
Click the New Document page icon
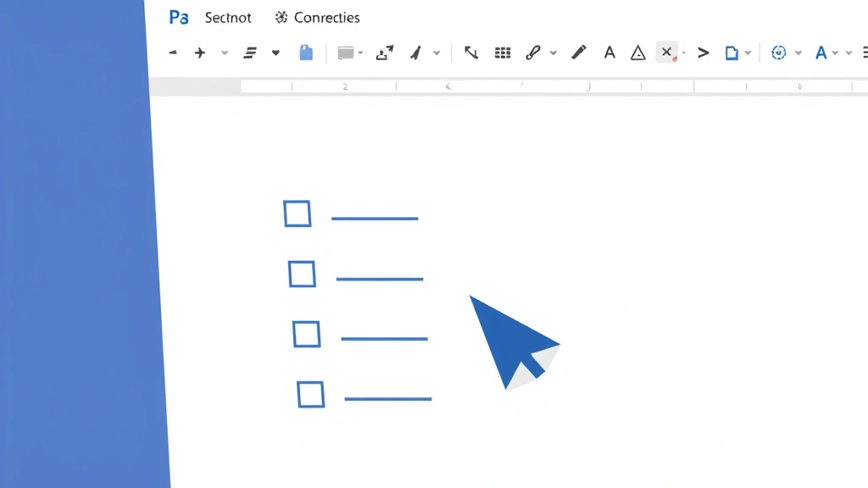click(x=732, y=52)
